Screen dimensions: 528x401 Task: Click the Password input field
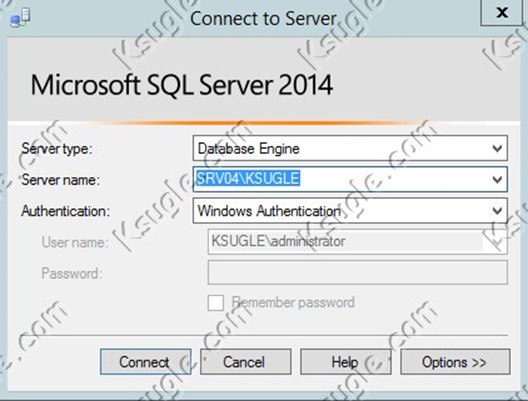tap(358, 273)
